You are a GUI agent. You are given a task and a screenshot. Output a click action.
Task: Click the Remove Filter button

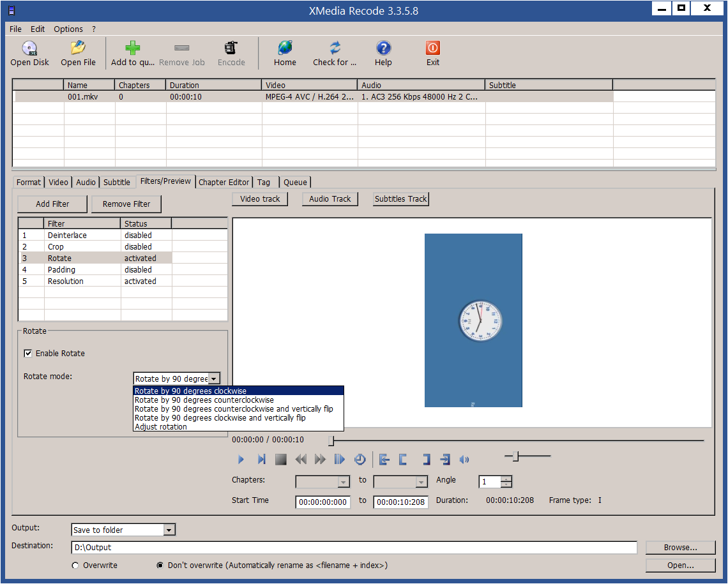[126, 204]
